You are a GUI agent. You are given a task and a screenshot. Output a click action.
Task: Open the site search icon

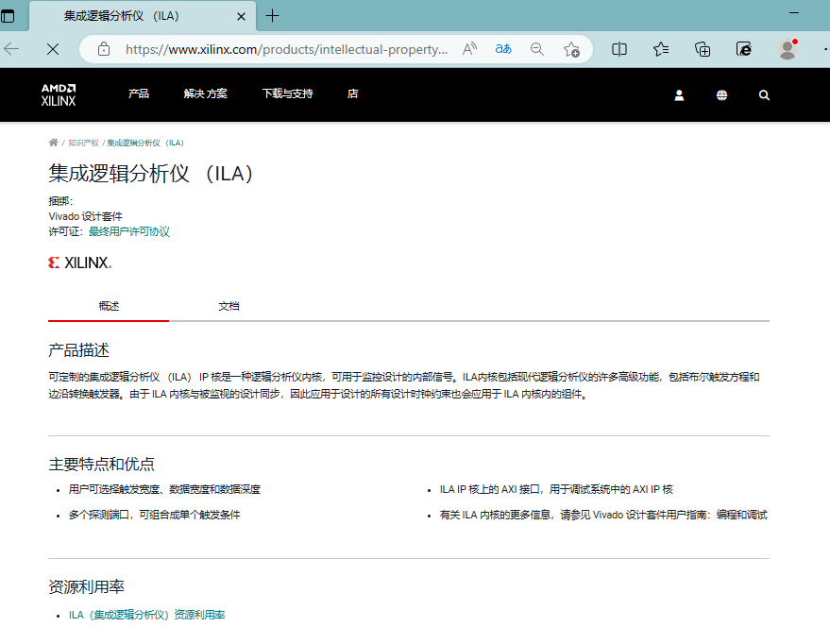click(764, 95)
